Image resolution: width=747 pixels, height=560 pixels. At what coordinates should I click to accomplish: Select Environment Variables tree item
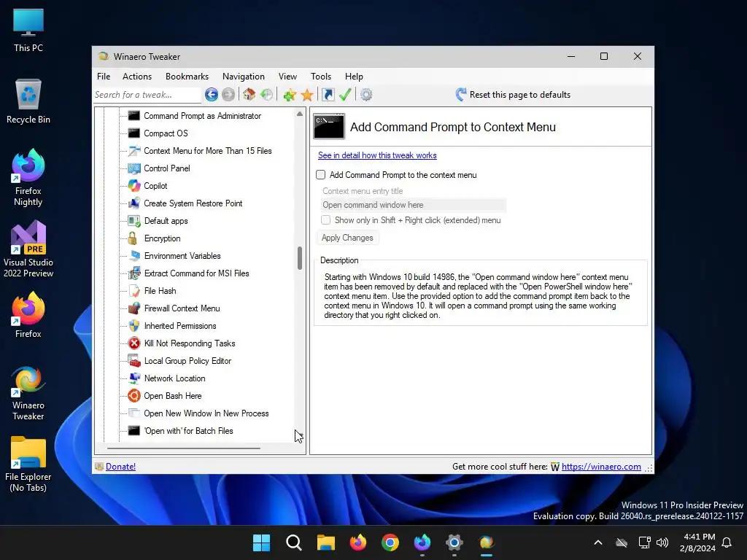pos(182,256)
